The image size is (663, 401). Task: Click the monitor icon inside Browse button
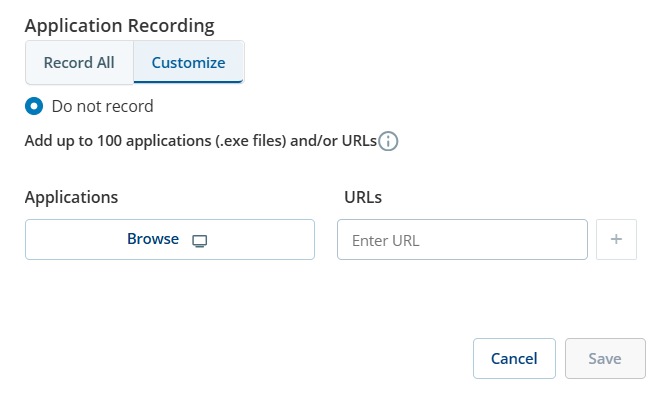(199, 240)
